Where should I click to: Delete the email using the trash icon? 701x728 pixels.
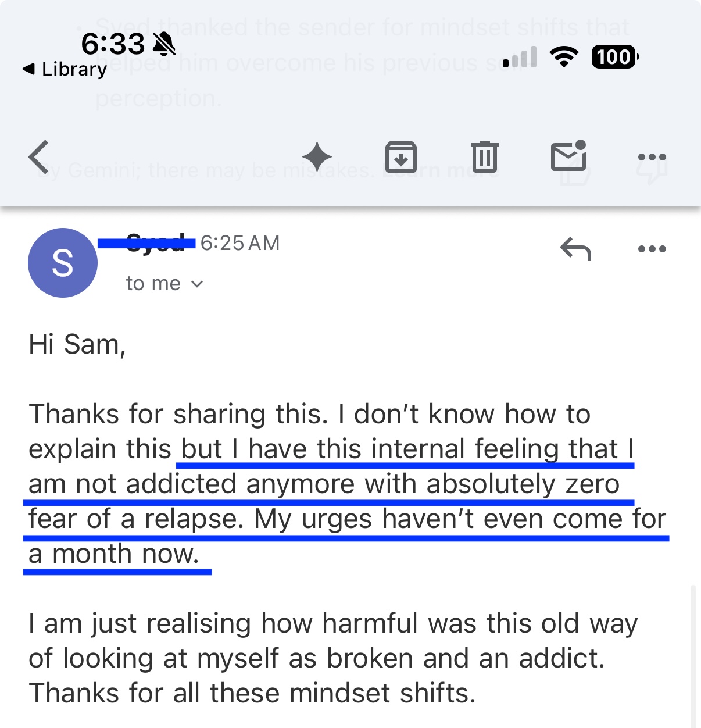[x=484, y=157]
